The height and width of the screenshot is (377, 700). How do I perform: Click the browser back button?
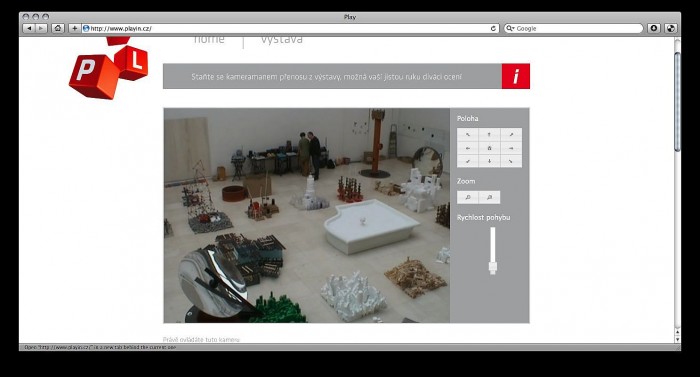click(x=29, y=28)
